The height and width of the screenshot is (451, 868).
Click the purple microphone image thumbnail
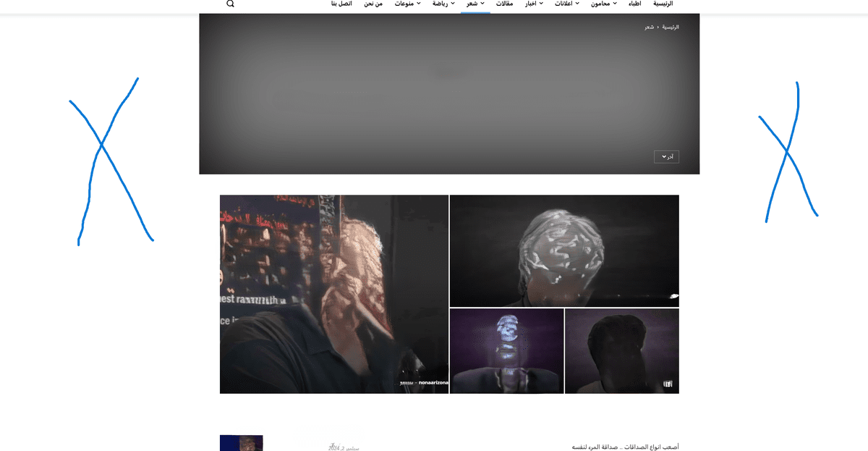(506, 350)
